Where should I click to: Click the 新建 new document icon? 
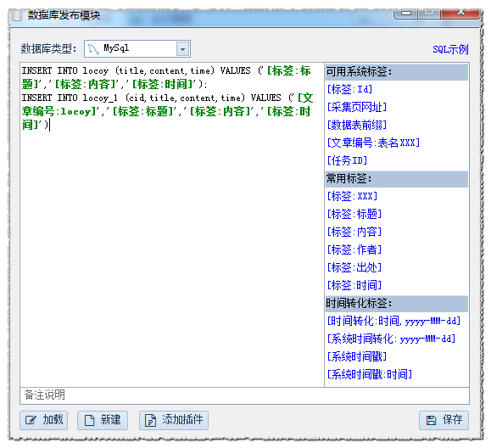(90, 421)
